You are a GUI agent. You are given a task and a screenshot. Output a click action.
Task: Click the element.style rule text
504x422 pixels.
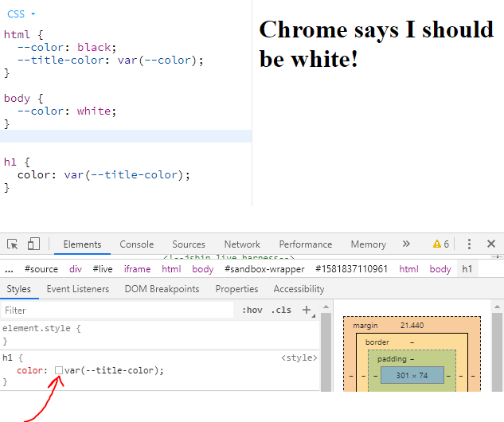pyautogui.click(x=41, y=328)
